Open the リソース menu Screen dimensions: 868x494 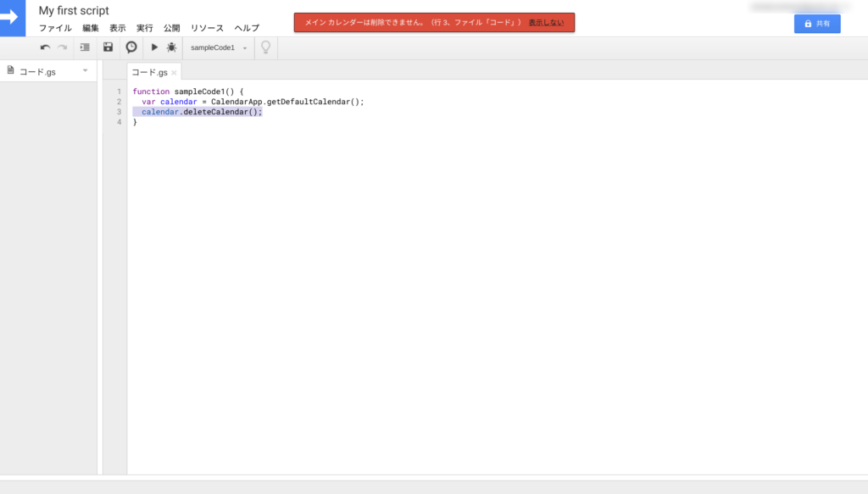[x=207, y=28]
